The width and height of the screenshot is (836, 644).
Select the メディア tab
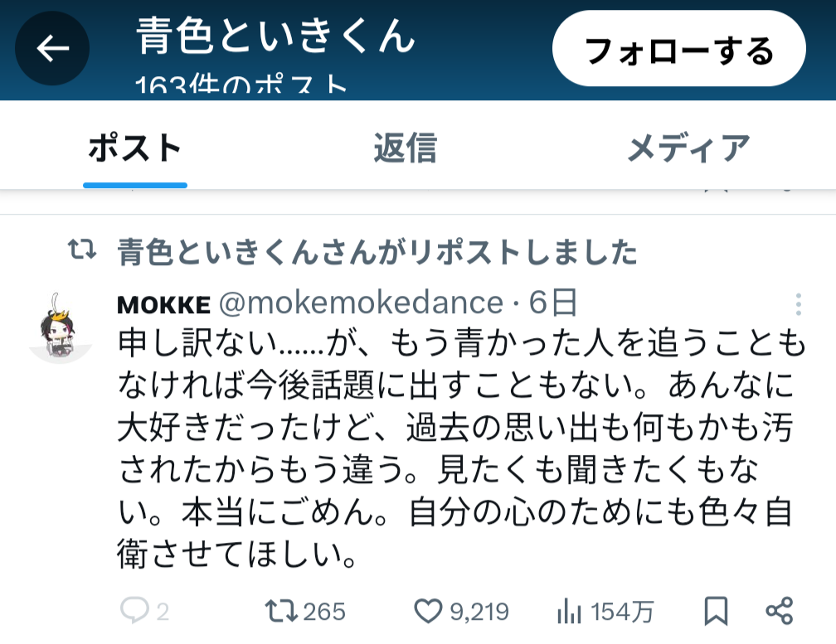click(x=688, y=148)
